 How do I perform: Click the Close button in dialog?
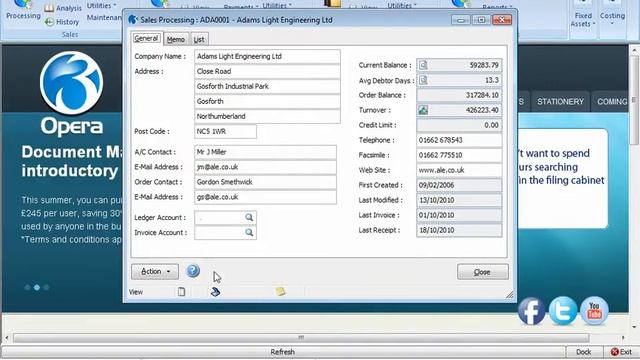pyautogui.click(x=482, y=272)
